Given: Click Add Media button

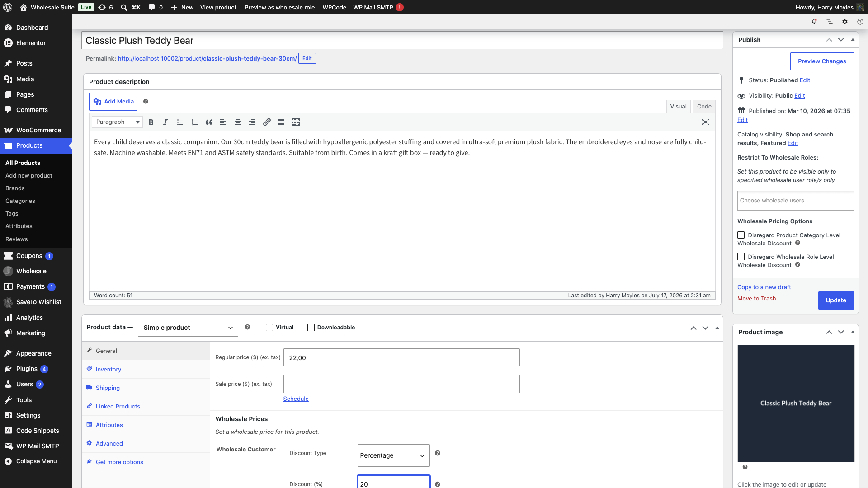Looking at the screenshot, I should click(x=113, y=102).
